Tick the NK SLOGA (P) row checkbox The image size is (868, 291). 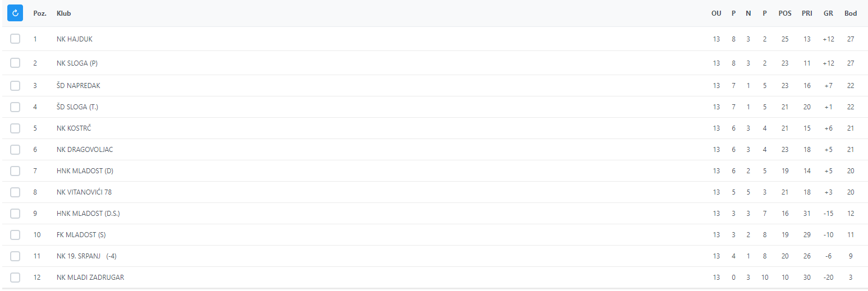[15, 63]
